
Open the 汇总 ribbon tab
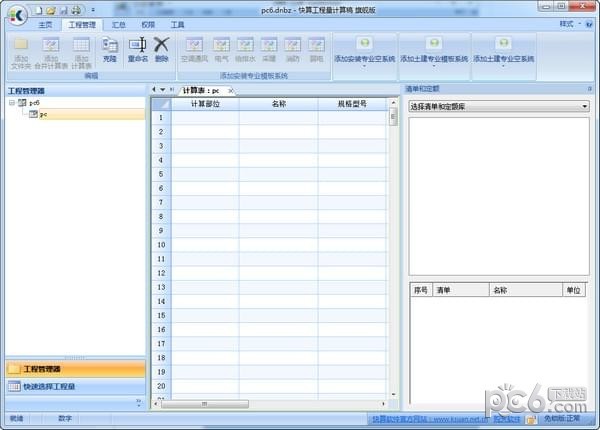[119, 25]
